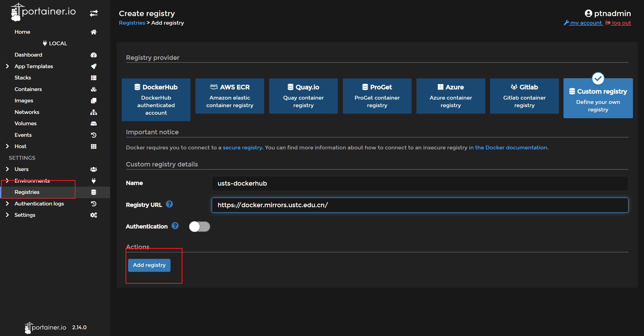Open Events in the sidebar
The height and width of the screenshot is (336, 644).
click(x=23, y=135)
